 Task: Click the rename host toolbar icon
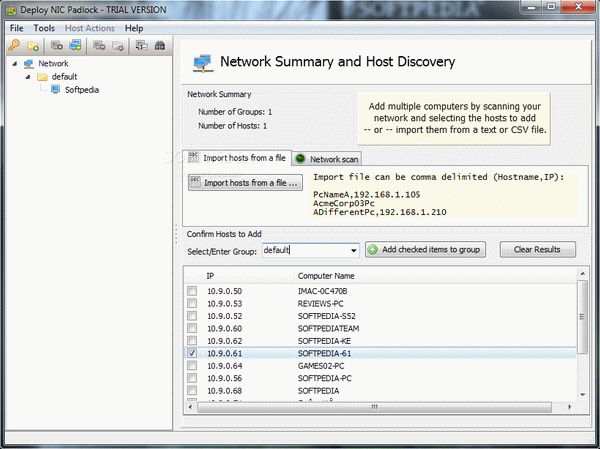[141, 46]
